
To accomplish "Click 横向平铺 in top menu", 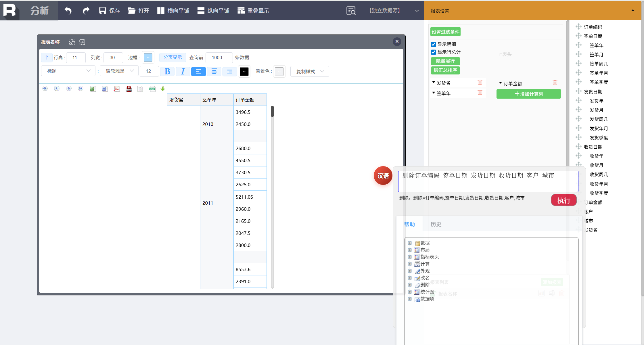I will click(x=173, y=11).
